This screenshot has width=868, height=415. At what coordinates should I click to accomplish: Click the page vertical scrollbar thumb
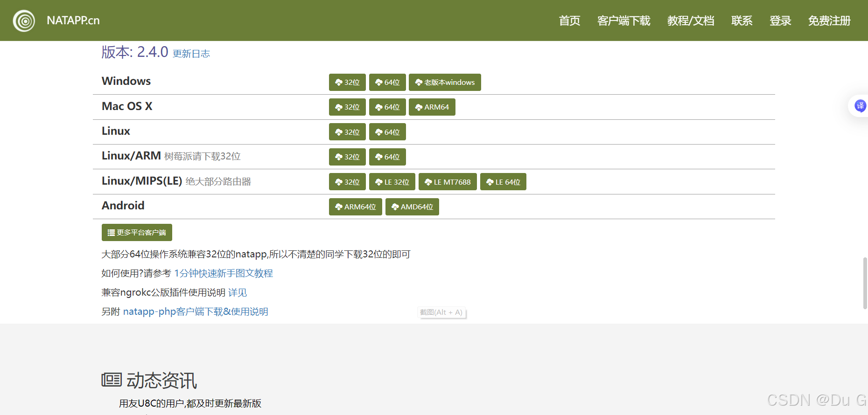click(865, 283)
